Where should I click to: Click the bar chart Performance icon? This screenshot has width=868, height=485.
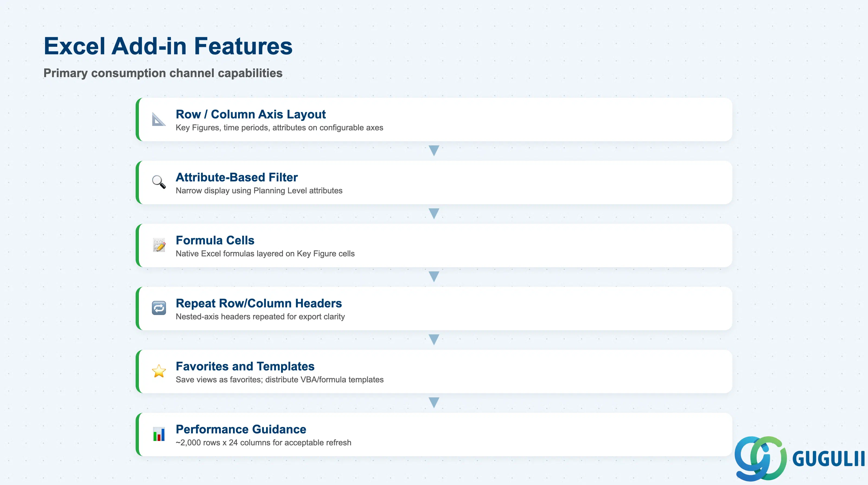159,434
